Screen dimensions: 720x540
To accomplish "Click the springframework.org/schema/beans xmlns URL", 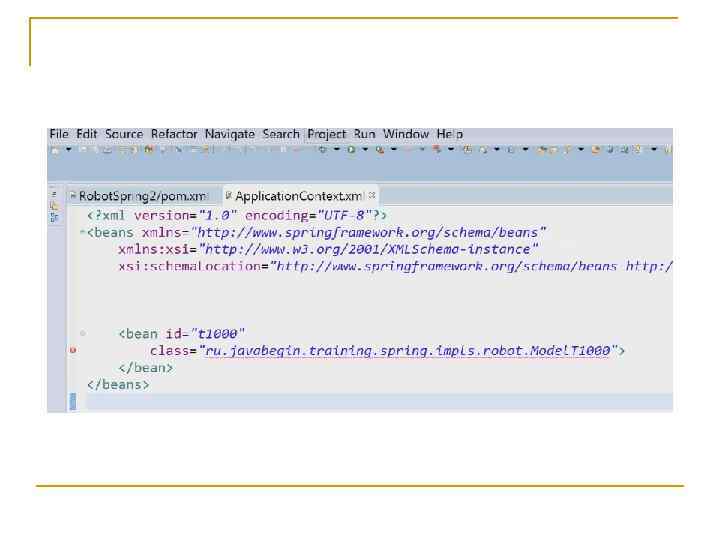I will tap(371, 233).
